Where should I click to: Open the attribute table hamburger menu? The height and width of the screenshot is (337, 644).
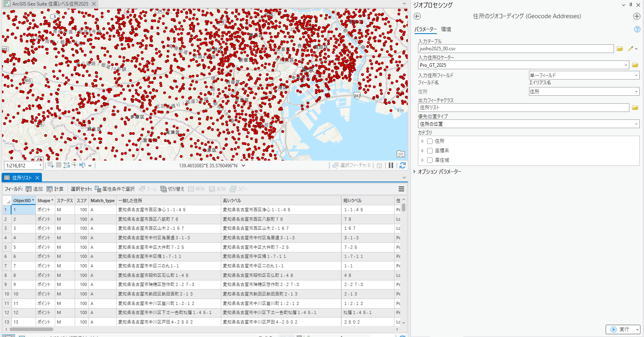point(401,189)
